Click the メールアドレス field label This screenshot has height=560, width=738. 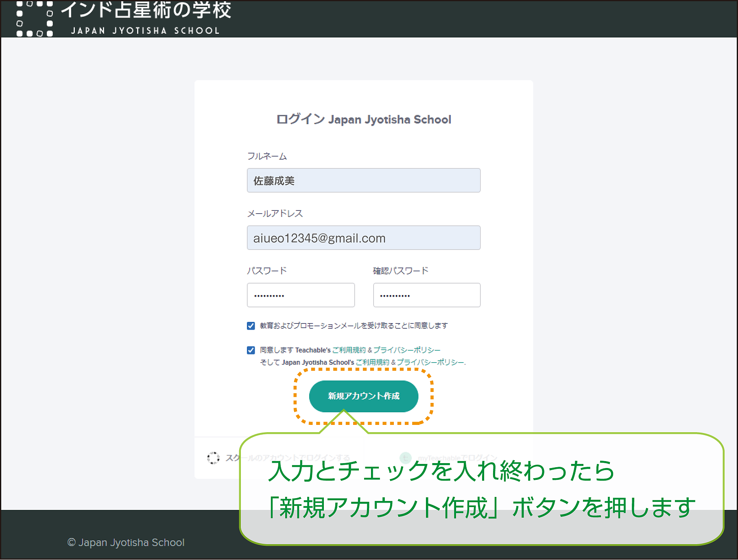[275, 213]
